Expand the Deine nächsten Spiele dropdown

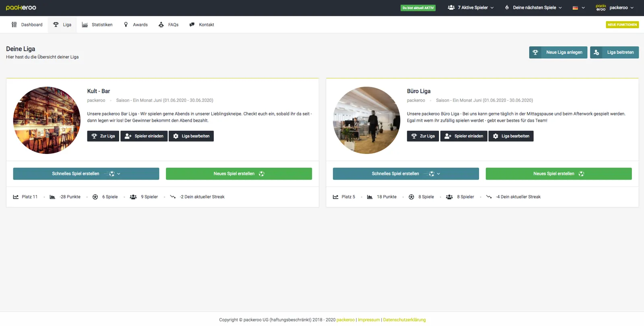(x=533, y=8)
